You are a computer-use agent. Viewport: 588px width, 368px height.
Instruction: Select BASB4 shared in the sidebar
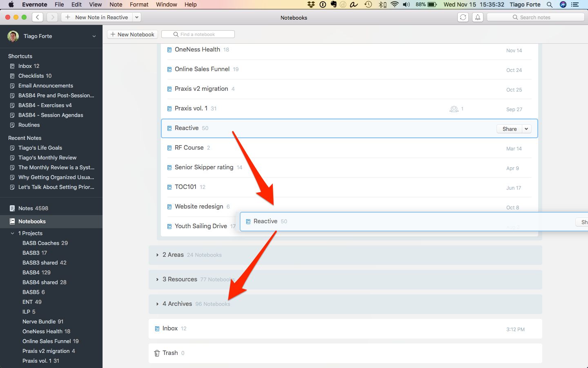click(44, 282)
